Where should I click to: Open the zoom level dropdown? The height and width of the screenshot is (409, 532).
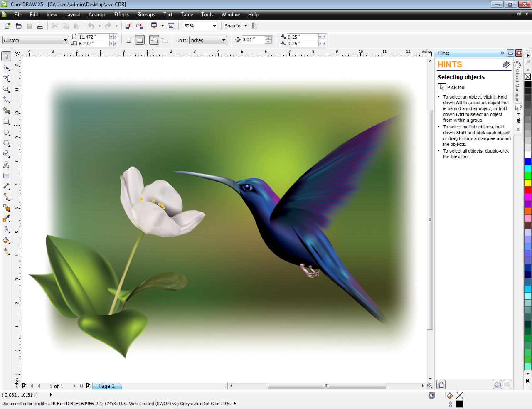click(215, 26)
